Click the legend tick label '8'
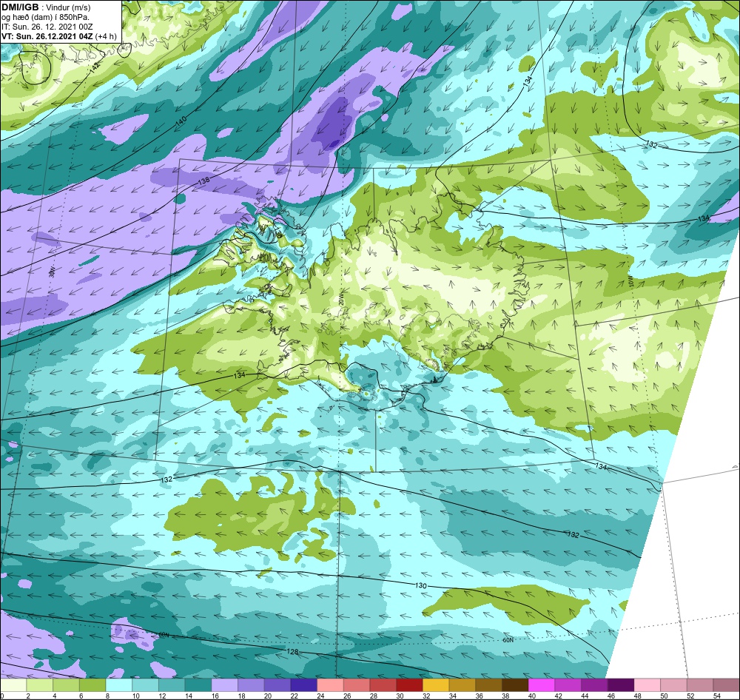740x700 pixels. pos(107,696)
